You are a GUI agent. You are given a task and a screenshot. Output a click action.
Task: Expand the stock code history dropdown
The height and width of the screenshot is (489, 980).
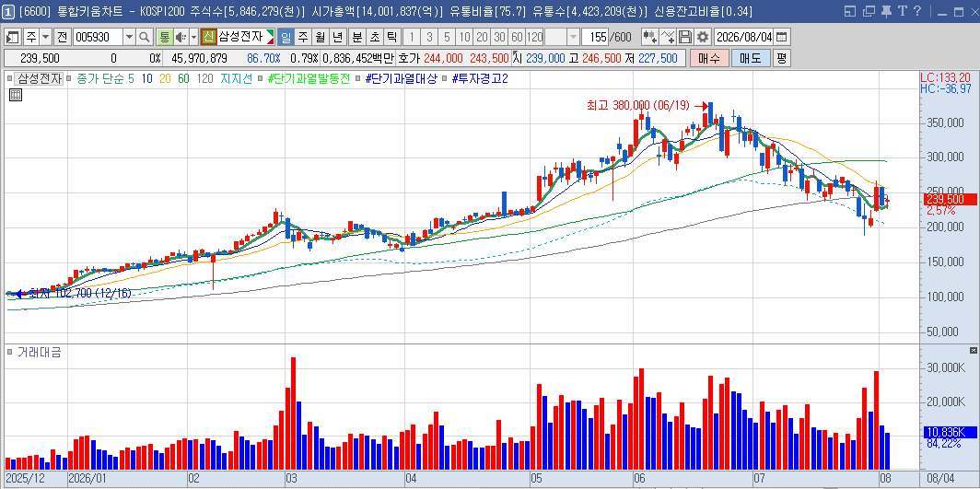(x=129, y=37)
